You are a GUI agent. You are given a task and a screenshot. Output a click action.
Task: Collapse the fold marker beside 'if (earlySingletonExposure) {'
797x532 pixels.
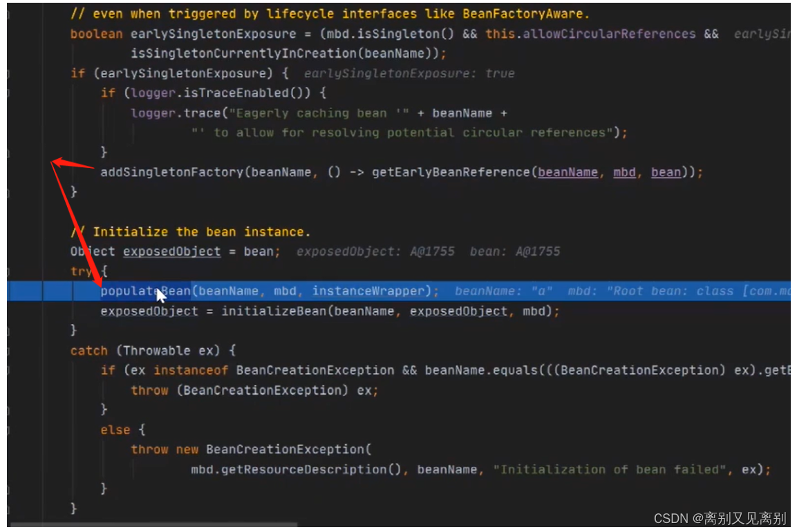tap(9, 74)
